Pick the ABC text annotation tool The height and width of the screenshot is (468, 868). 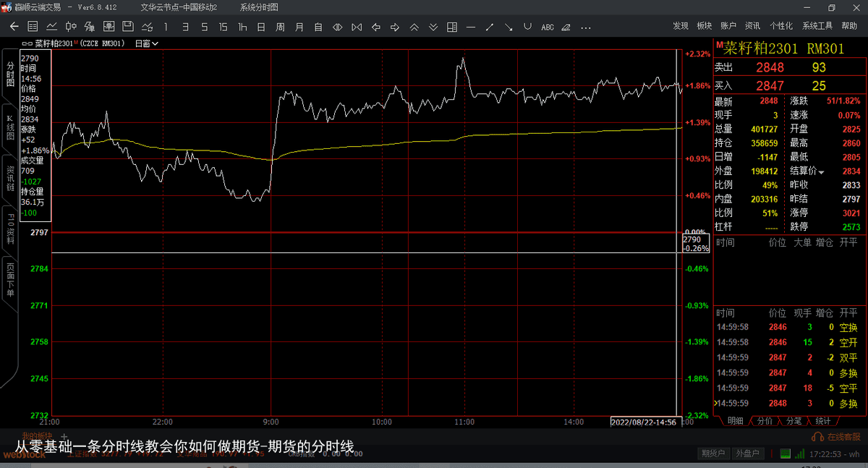[x=547, y=27]
